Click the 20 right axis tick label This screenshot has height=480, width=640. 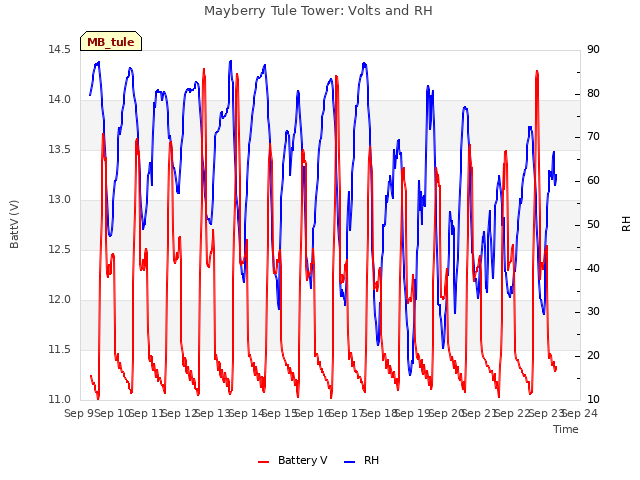tap(593, 356)
